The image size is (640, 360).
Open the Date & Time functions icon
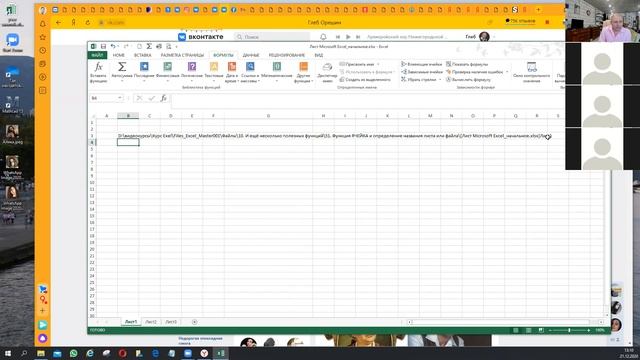pos(232,67)
